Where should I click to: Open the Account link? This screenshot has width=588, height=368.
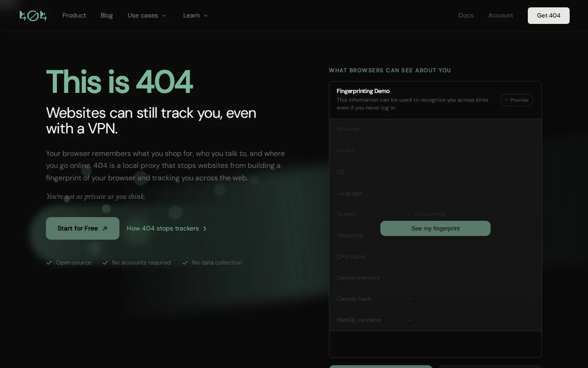coord(501,15)
